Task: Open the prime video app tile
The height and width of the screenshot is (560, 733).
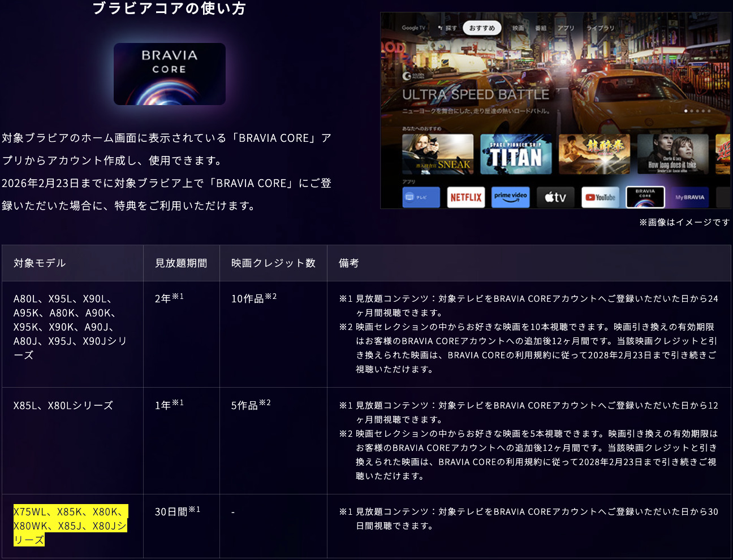Action: [x=511, y=197]
